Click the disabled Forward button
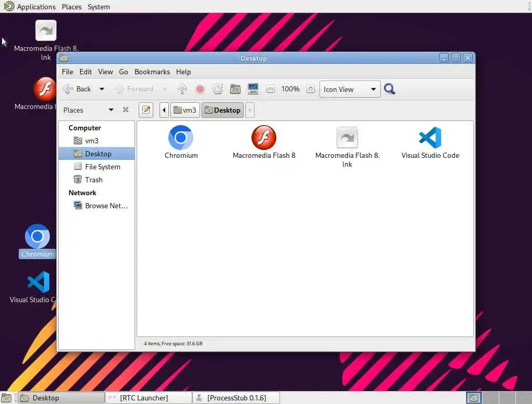Image resolution: width=532 pixels, height=404 pixels. tap(134, 89)
